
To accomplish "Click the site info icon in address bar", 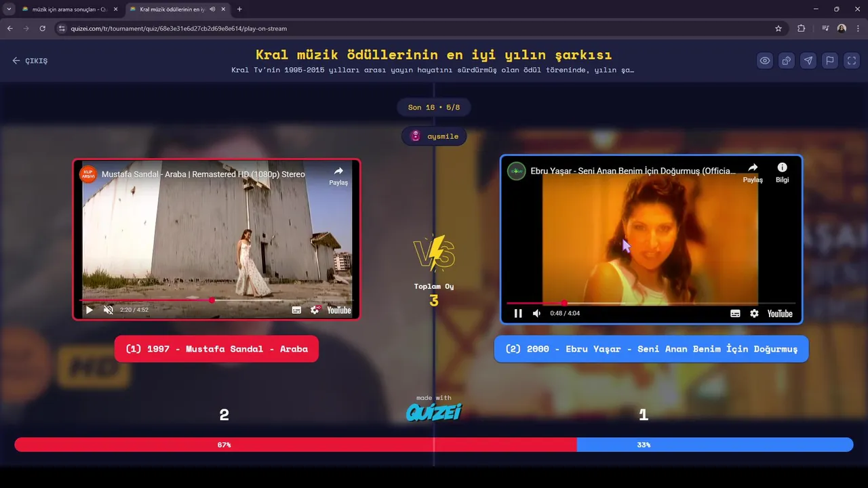I will [62, 28].
